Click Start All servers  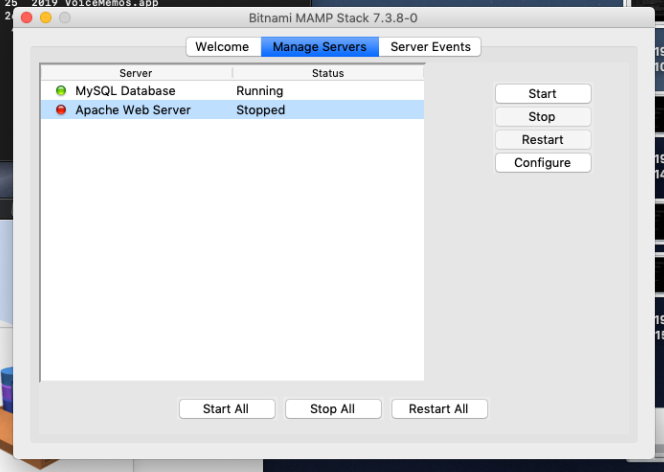(x=227, y=409)
